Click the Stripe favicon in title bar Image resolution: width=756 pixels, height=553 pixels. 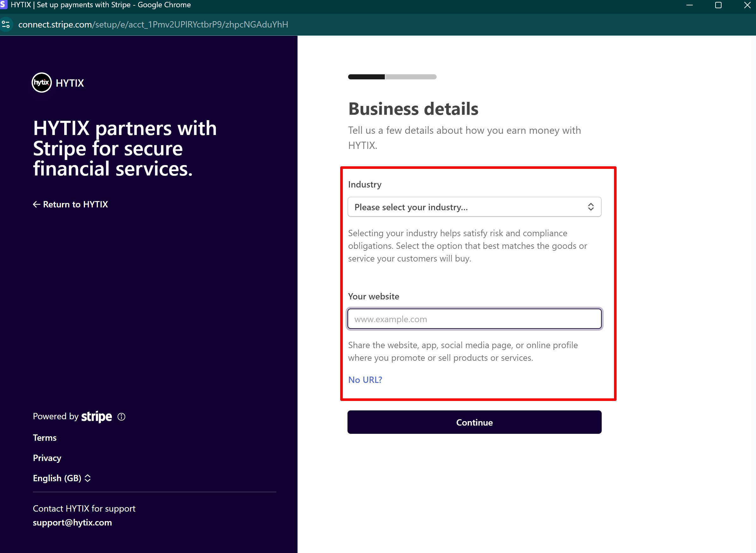tap(3, 5)
